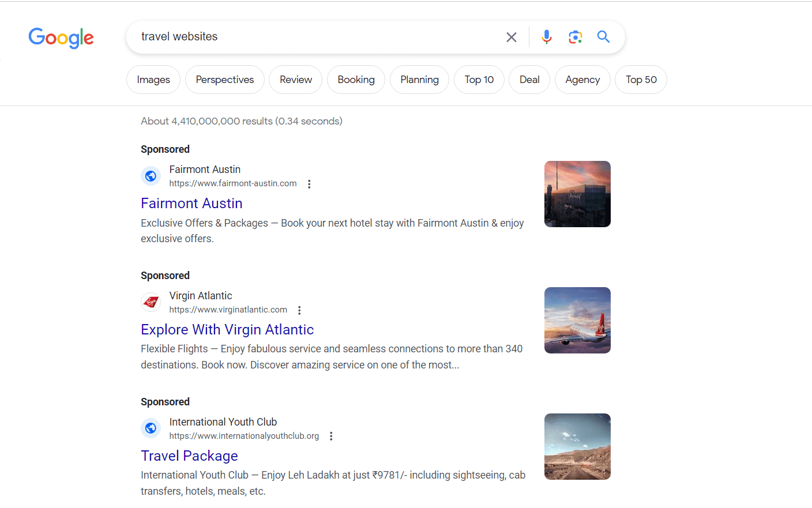This screenshot has width=812, height=508.
Task: Open the Travel Package headline link
Action: pyautogui.click(x=189, y=456)
